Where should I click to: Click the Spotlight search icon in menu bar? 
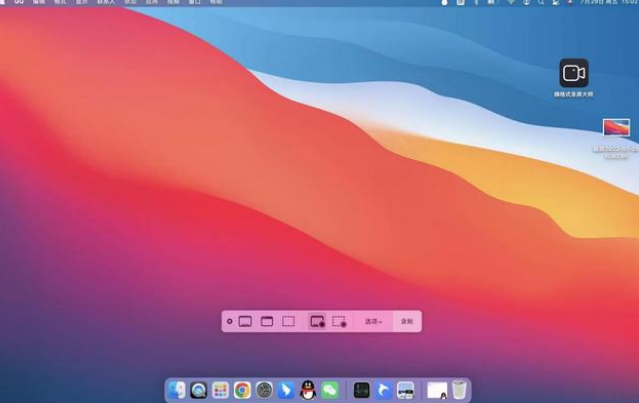coord(541,3)
